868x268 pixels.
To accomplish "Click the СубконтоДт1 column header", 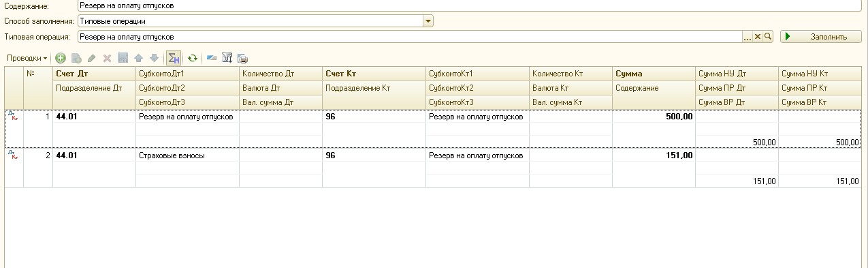I will point(187,73).
